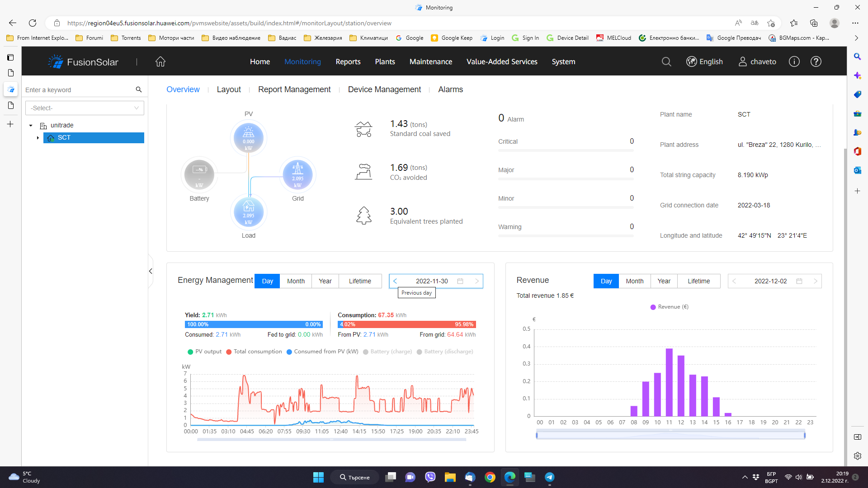Select Lifetime in Revenue panel
The height and width of the screenshot is (488, 868).
pos(698,281)
